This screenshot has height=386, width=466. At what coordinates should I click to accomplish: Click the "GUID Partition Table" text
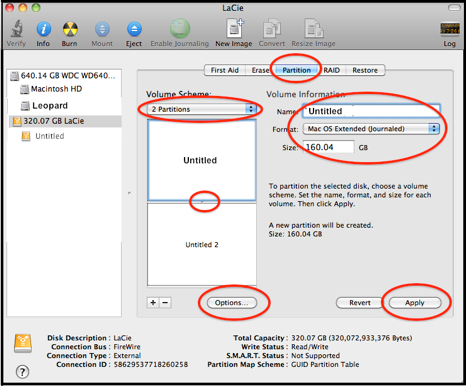[x=325, y=365]
